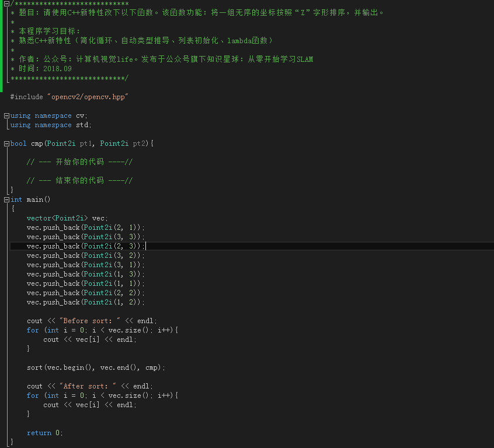The image size is (494, 448).
Task: Collapse the header comment block
Action: [x=6, y=3]
